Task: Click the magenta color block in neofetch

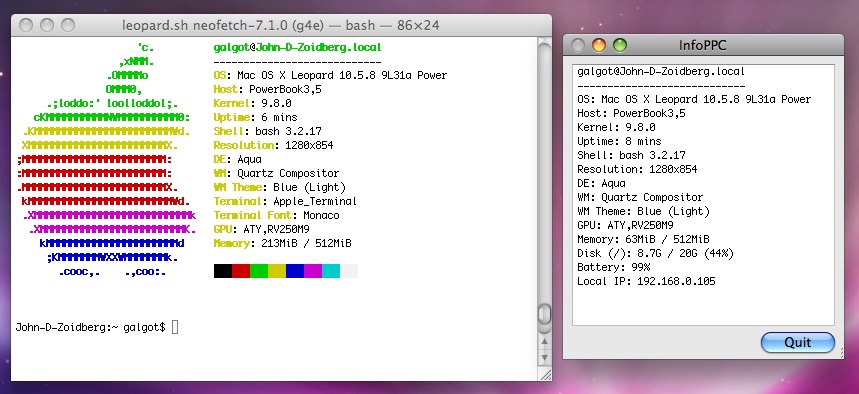Action: (313, 271)
